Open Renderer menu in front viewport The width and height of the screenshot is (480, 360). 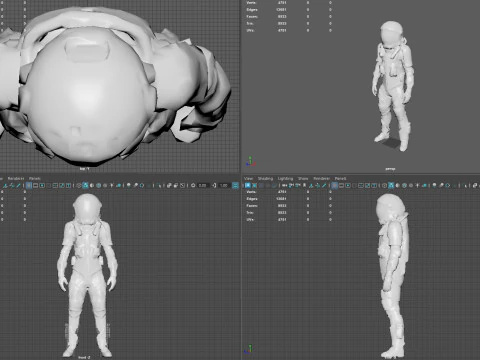click(x=16, y=179)
